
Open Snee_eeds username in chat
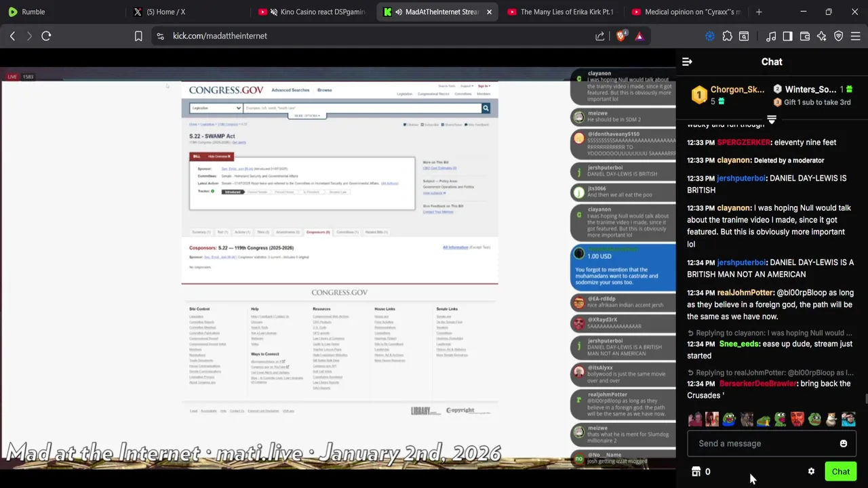pos(739,344)
